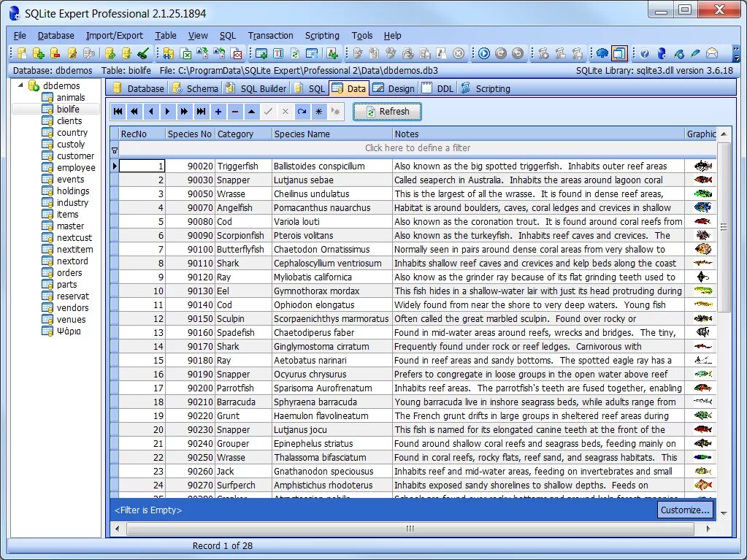747x560 pixels.
Task: Click the highlighted overlapping windows toolbar icon
Action: coord(618,53)
